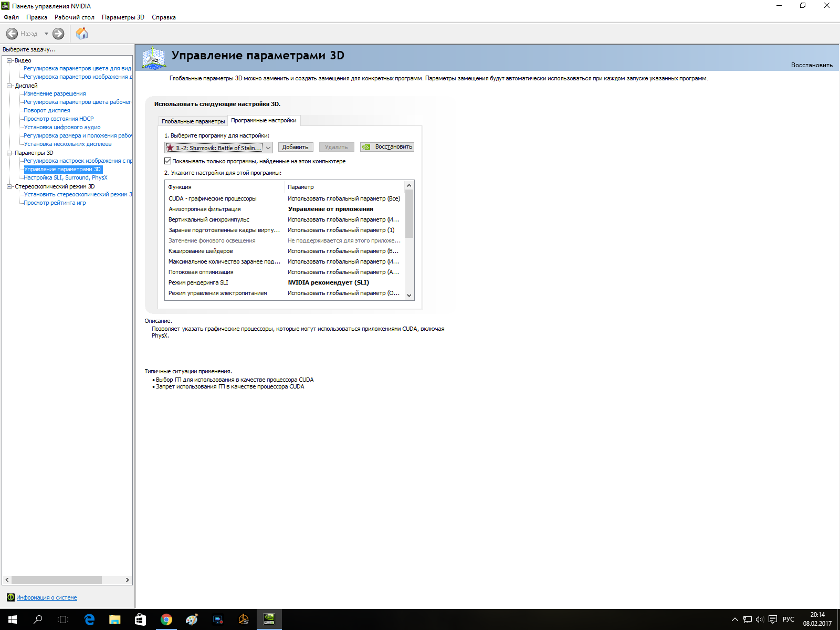Select the CUDA - графические процессоры row
The height and width of the screenshot is (630, 840).
[x=285, y=198]
